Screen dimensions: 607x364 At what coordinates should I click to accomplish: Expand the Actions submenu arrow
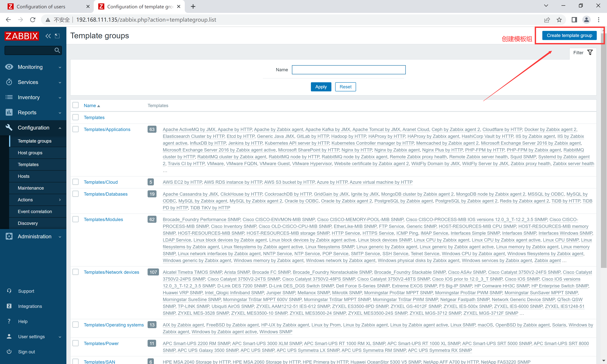60,200
